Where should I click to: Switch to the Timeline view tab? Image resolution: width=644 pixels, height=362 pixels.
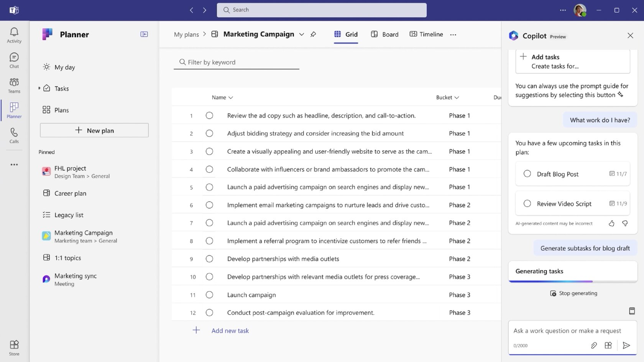pyautogui.click(x=426, y=34)
